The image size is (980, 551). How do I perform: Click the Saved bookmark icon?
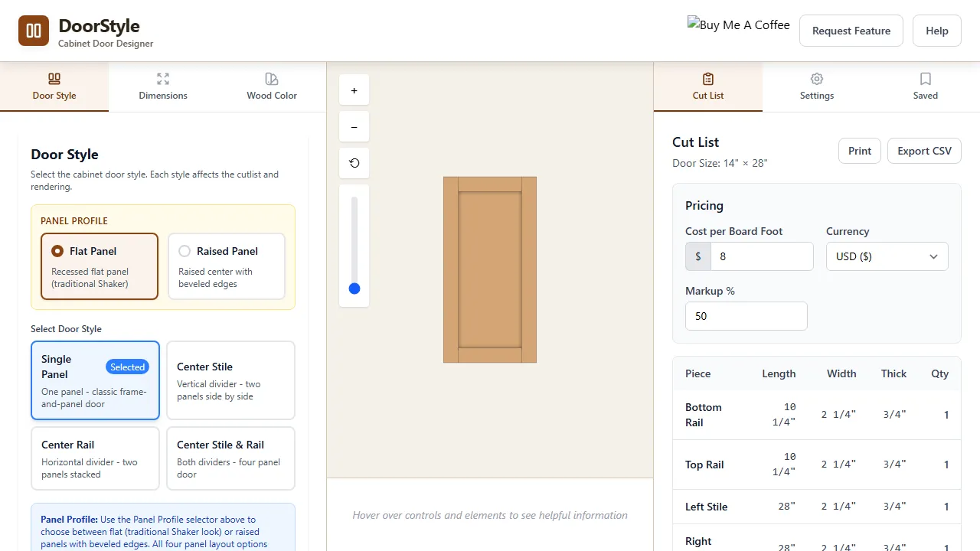click(925, 79)
